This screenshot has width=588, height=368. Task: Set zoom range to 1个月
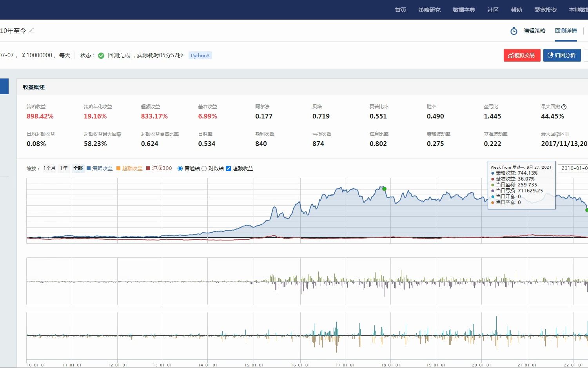49,168
